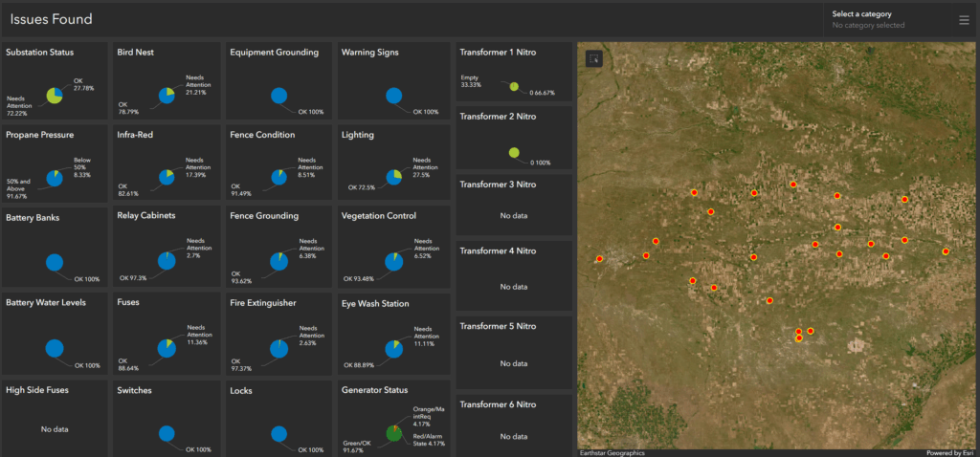Image resolution: width=980 pixels, height=457 pixels.
Task: Click Needs Attention 11.36% label in Fuses
Action: pyautogui.click(x=200, y=335)
